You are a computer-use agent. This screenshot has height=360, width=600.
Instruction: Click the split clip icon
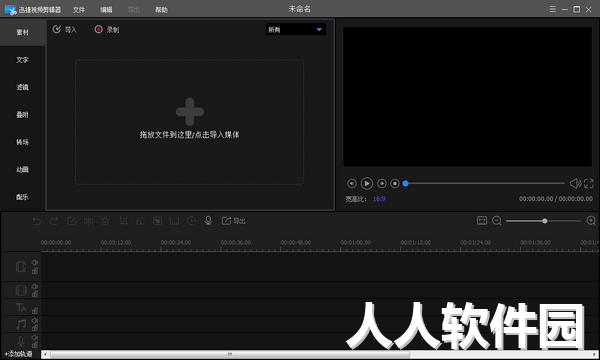88,221
